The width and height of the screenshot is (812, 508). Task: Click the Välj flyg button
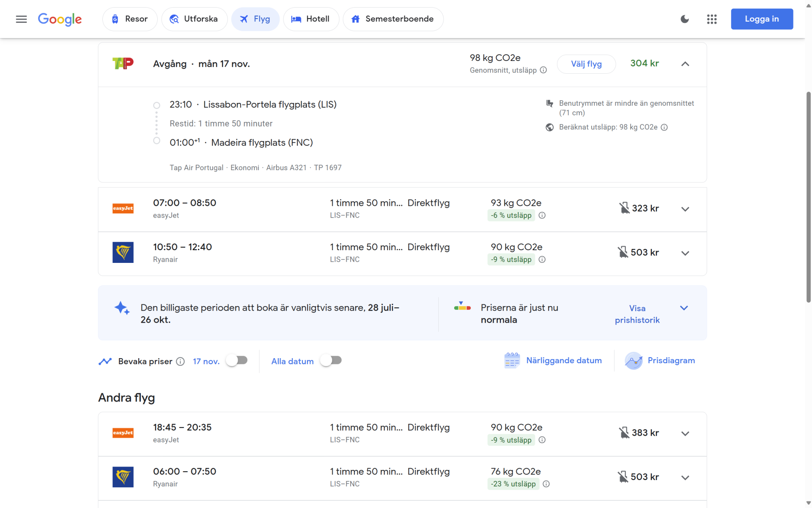click(586, 64)
